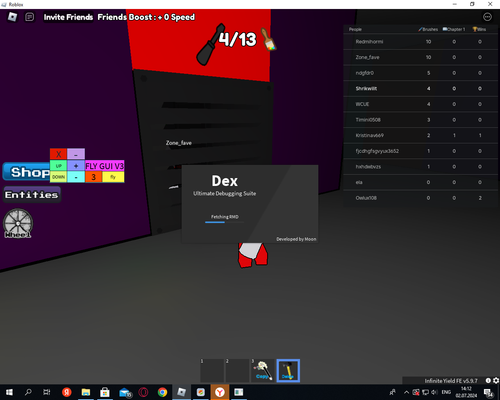Click the red player character
The image size is (500, 400).
click(x=253, y=255)
